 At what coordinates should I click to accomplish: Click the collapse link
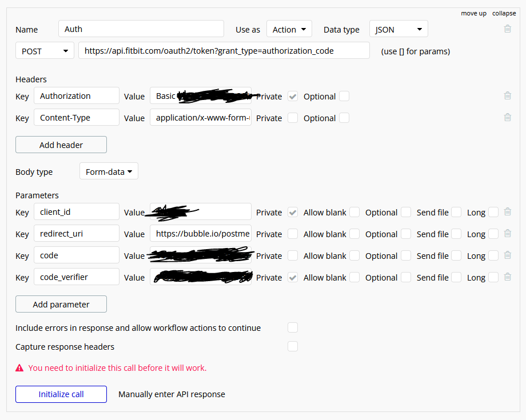pos(504,13)
